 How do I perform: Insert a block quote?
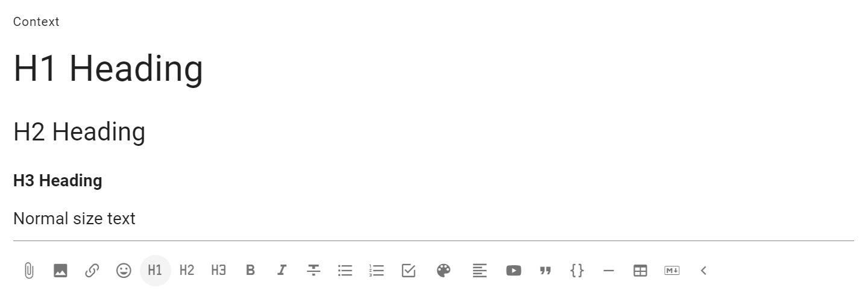tap(546, 271)
